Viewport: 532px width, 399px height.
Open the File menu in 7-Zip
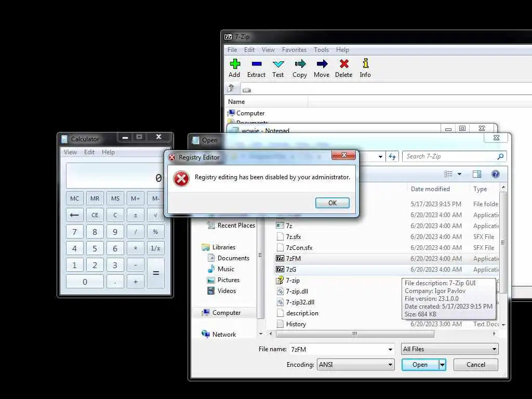(232, 50)
